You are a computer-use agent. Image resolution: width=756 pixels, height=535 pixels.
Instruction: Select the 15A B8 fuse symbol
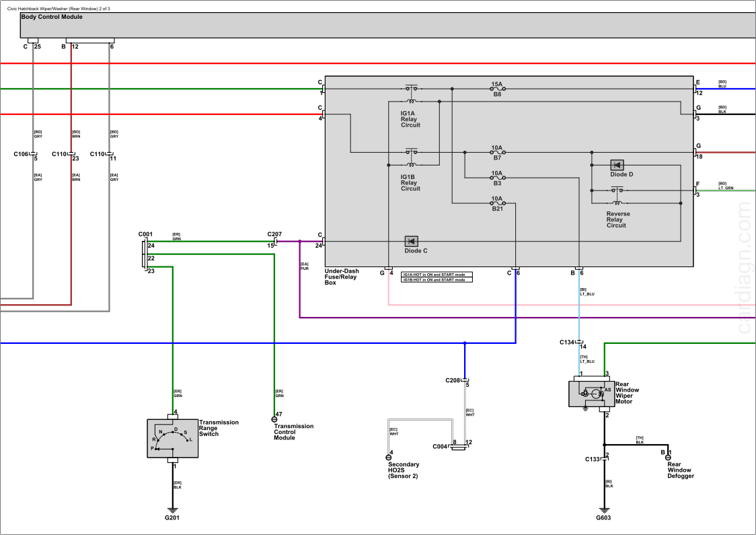click(497, 89)
